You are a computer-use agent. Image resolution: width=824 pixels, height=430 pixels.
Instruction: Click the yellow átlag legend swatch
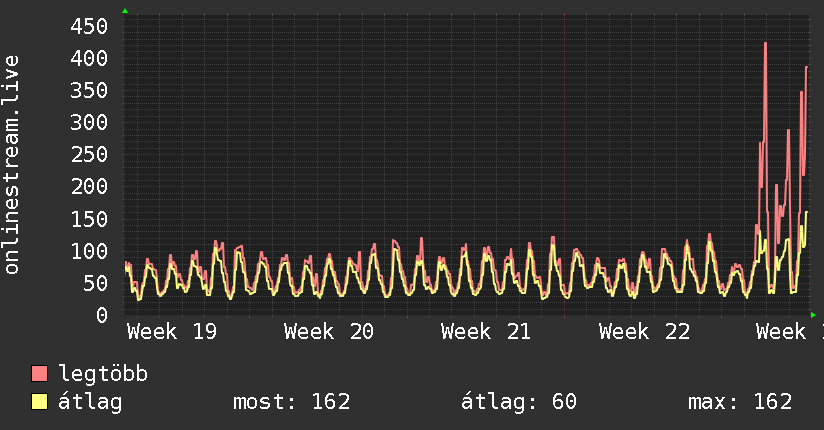(39, 402)
